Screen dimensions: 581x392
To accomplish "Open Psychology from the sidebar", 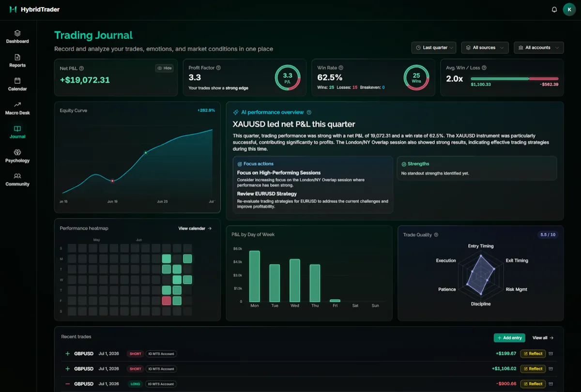I will pyautogui.click(x=17, y=156).
